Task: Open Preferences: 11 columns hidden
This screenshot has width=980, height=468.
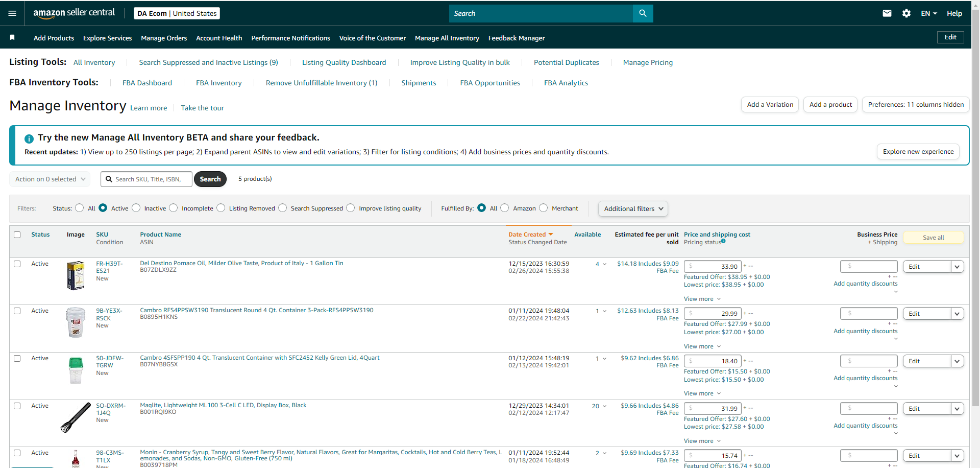Action: 916,104
